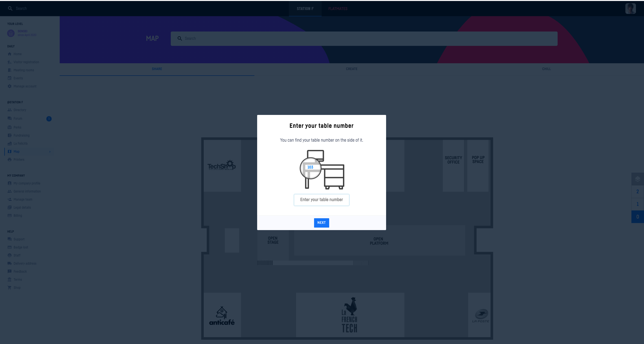Click the POP UP SPACE room
Screen dimensions: 644x344
click(478, 166)
